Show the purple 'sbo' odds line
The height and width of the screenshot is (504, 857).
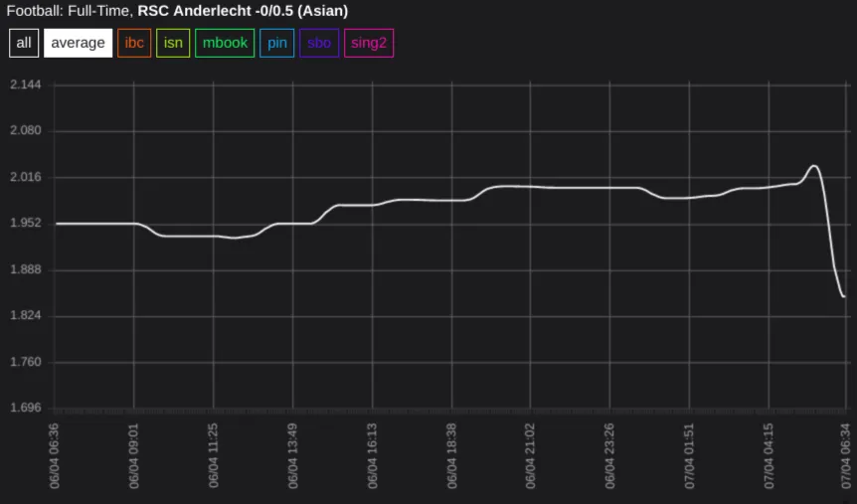tap(319, 43)
